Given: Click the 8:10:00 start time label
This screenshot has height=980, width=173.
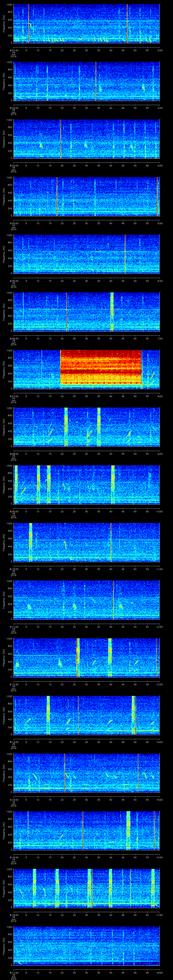Looking at the screenshot, I should (14, 569).
